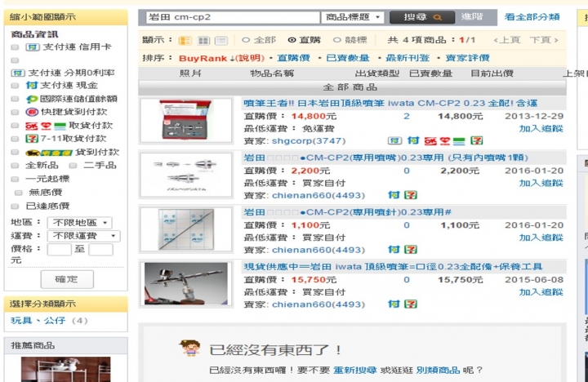Open the 不限運費 shipping dropdown

83,236
